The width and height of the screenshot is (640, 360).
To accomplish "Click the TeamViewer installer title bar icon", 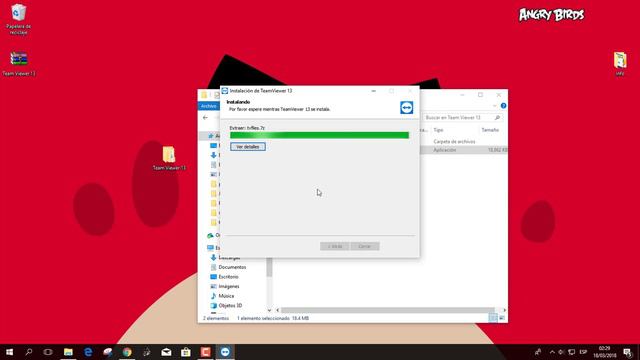I will (224, 91).
